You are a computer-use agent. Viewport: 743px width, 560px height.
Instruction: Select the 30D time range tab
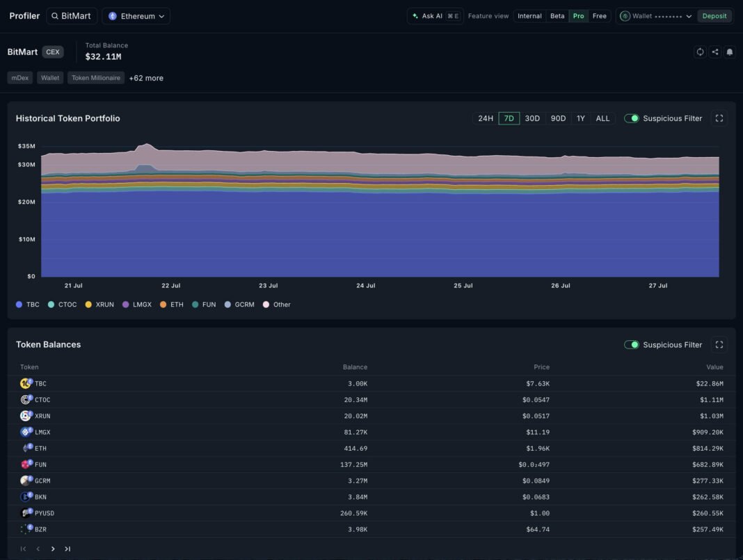click(532, 118)
